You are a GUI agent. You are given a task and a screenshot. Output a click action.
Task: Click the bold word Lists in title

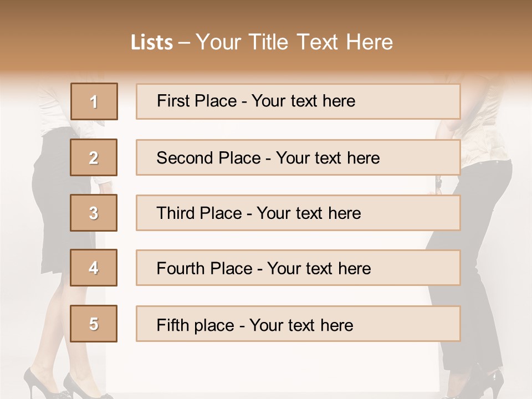tap(152, 43)
